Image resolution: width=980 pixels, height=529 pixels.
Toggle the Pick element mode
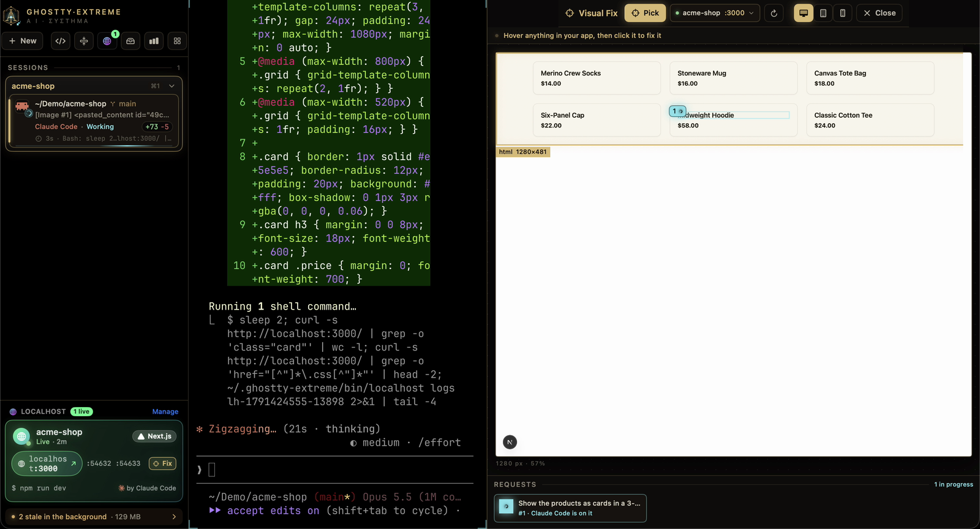(645, 13)
